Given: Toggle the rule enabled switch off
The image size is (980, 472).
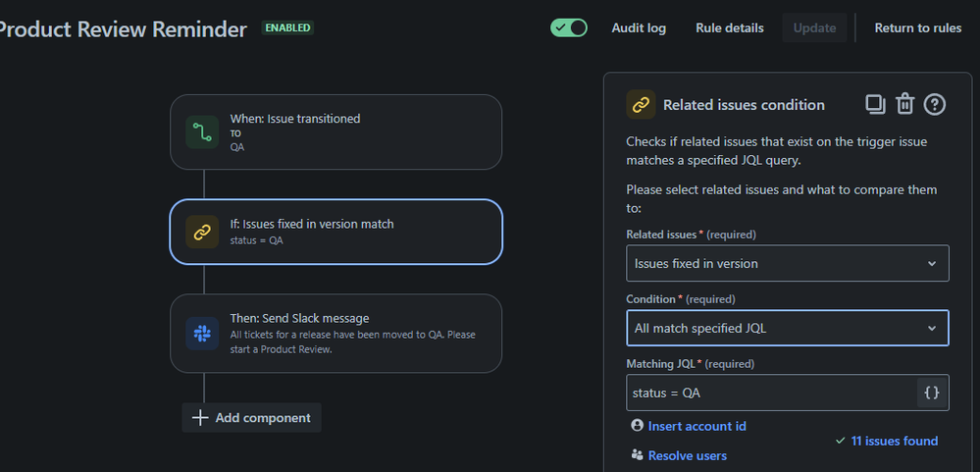Looking at the screenshot, I should [569, 27].
